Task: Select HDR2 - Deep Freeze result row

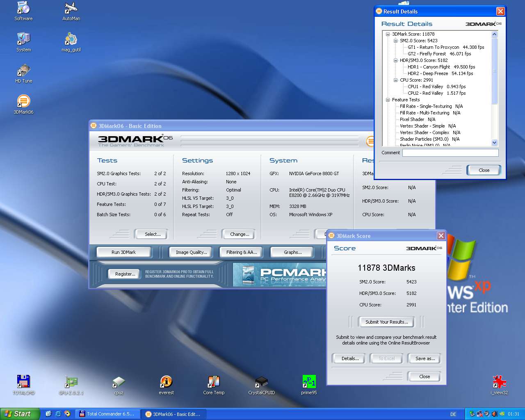Action: [441, 73]
